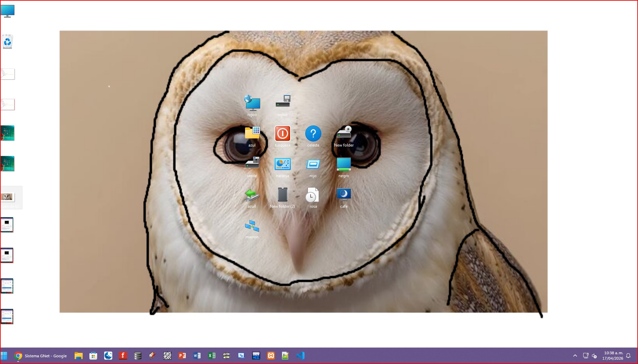Toggle the muted volume tray icon
638x364 pixels.
594,356
